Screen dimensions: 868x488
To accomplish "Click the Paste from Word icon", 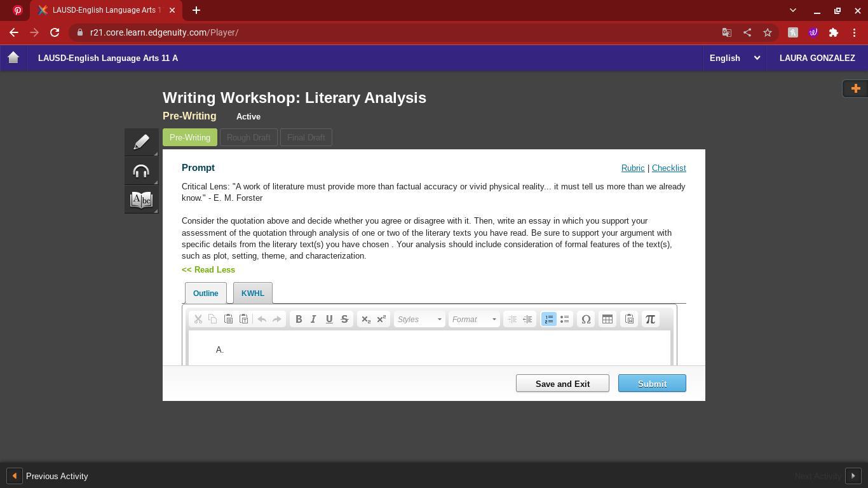I will pyautogui.click(x=629, y=319).
